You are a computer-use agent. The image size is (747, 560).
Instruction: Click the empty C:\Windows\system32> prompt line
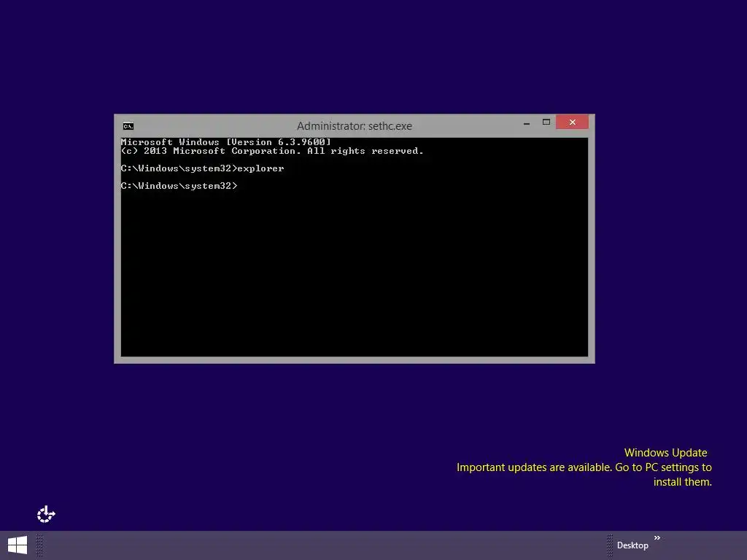tap(179, 186)
